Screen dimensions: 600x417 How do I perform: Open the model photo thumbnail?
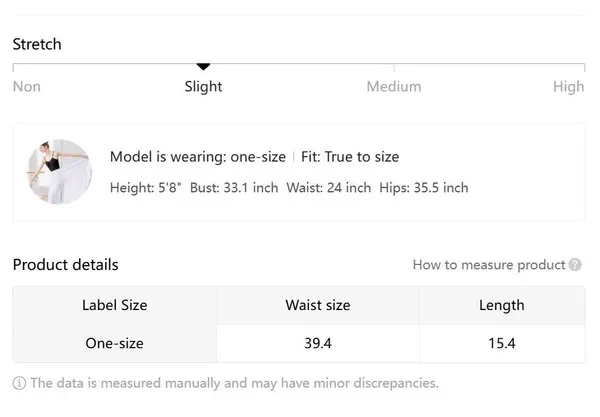pos(60,172)
